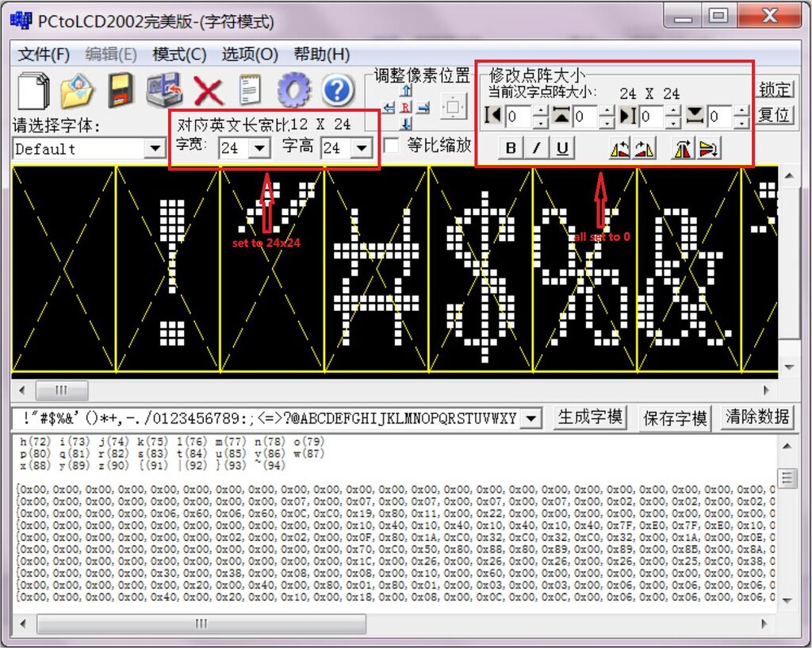Open the 字高 height dropdown
The width and height of the screenshot is (812, 648).
click(361, 148)
